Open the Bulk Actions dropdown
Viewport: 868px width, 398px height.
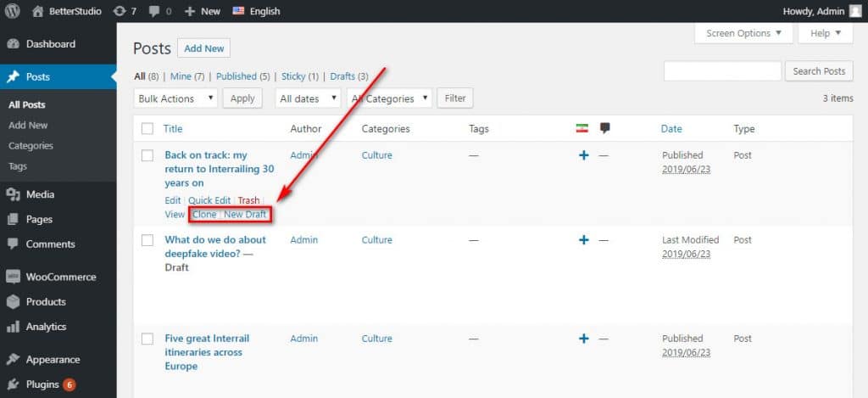(175, 98)
